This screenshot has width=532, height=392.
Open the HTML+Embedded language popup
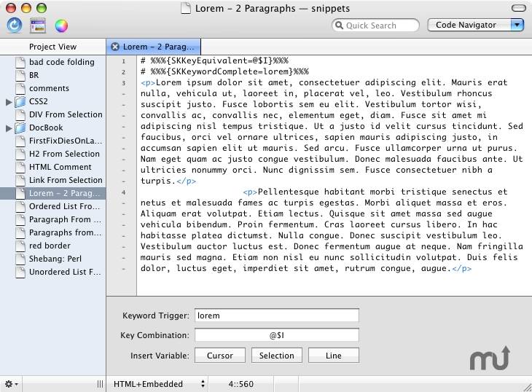click(x=159, y=384)
